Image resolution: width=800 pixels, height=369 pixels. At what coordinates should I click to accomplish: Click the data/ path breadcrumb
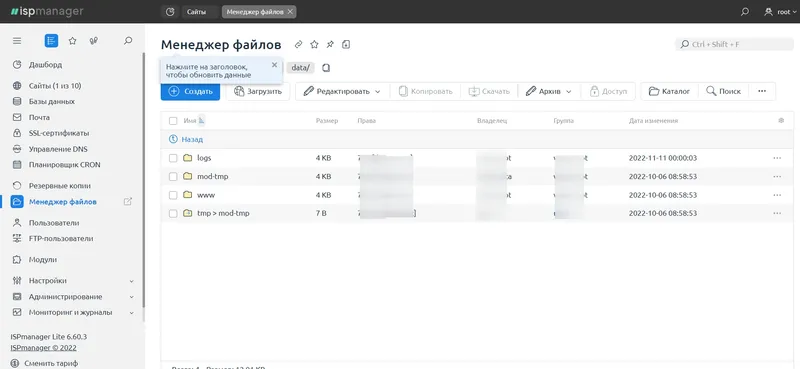pos(301,68)
